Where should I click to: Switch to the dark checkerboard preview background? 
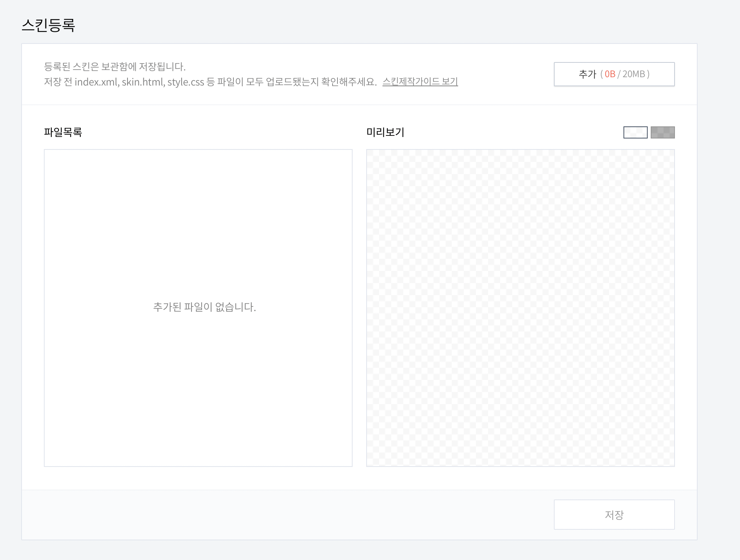coord(662,132)
